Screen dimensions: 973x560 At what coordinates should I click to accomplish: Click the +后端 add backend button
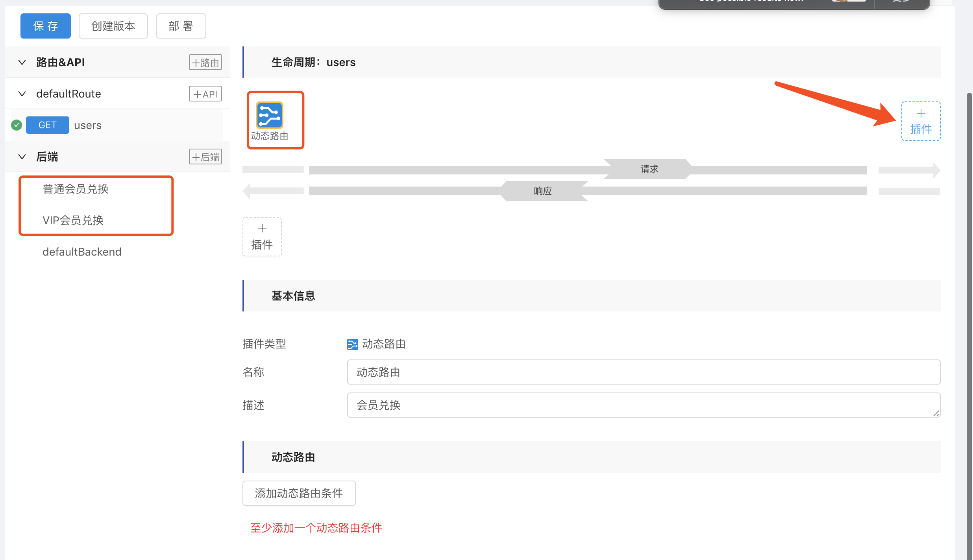point(205,157)
